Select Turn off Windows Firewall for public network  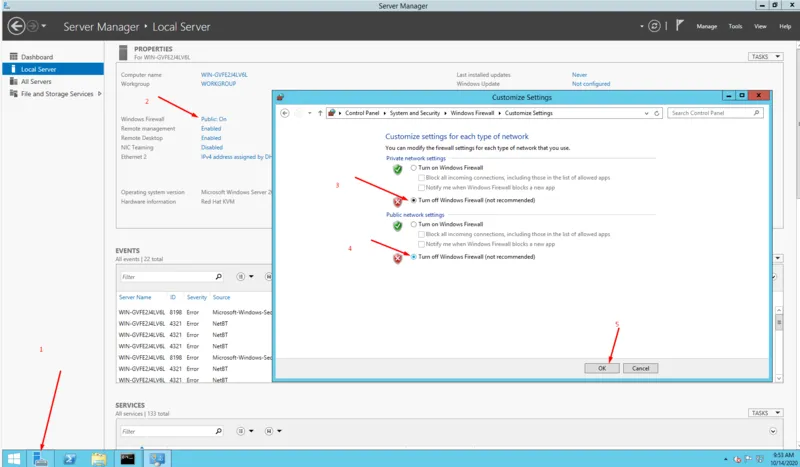tap(414, 257)
